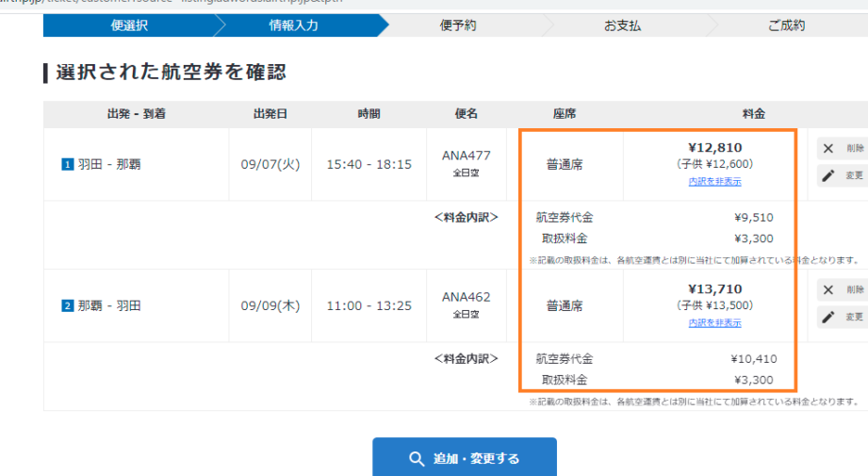
Task: Click the magnifier icon on 追加・変更する button
Action: (417, 459)
